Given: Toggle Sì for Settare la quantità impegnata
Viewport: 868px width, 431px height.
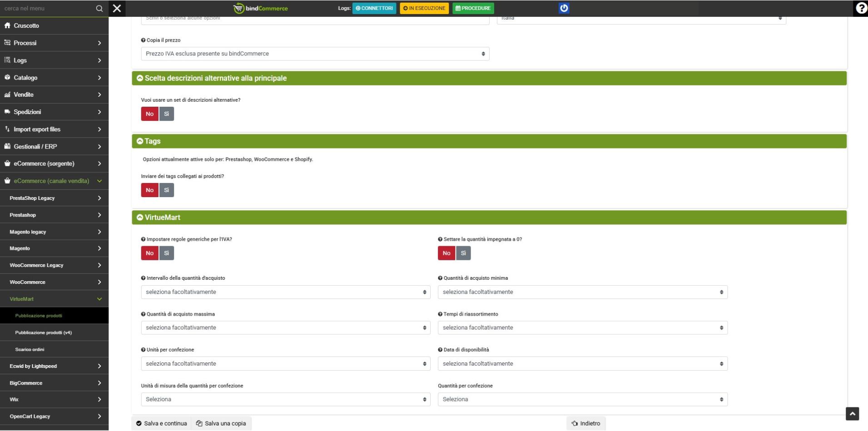Looking at the screenshot, I should click(x=463, y=253).
